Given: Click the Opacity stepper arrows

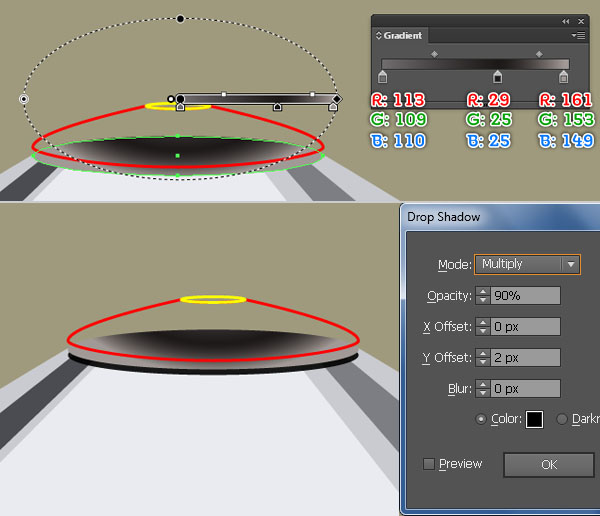Looking at the screenshot, I should pyautogui.click(x=483, y=296).
